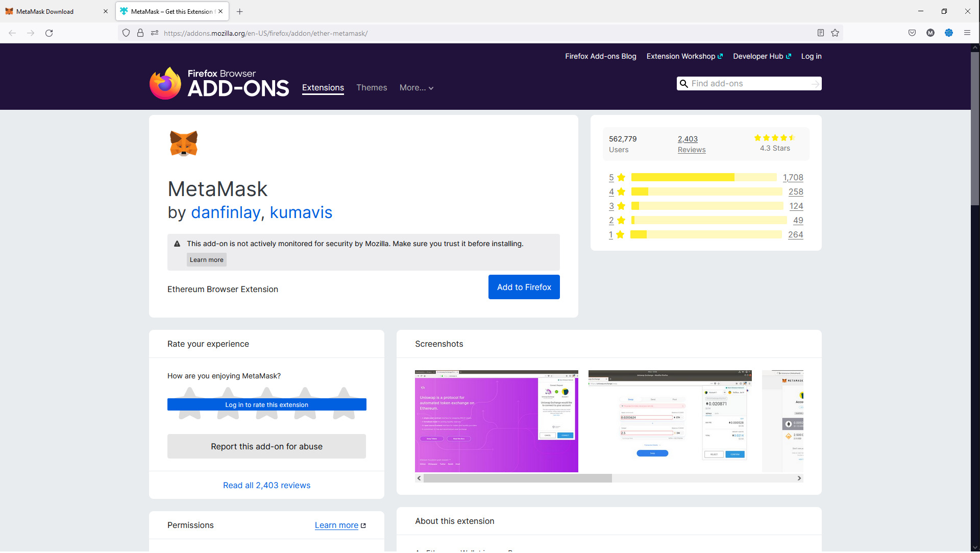The width and height of the screenshot is (980, 553).
Task: Open the site permissions icon in address bar
Action: (155, 33)
